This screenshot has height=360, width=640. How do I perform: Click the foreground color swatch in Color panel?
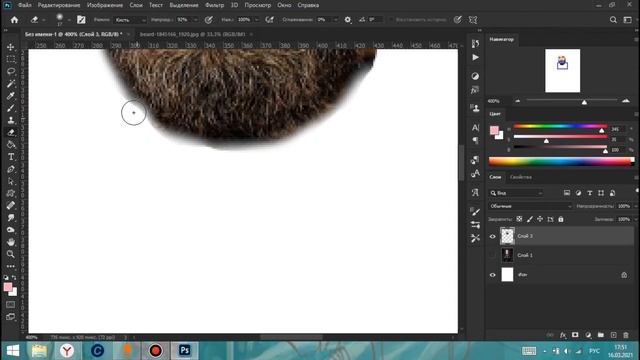coord(494,130)
